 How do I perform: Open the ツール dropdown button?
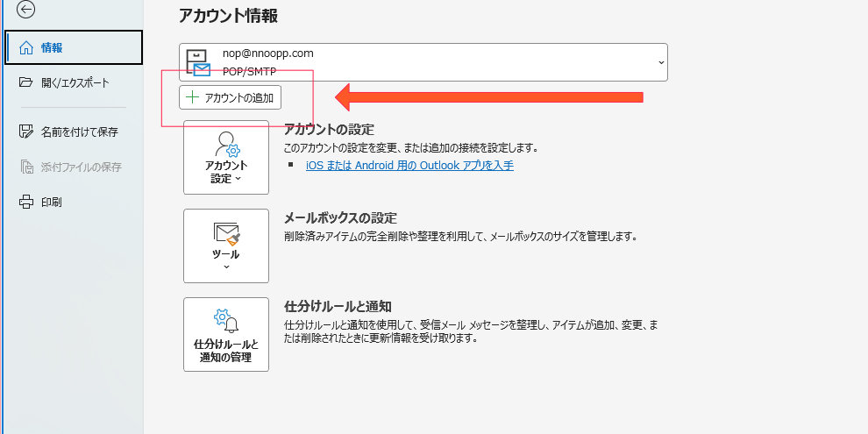226,245
